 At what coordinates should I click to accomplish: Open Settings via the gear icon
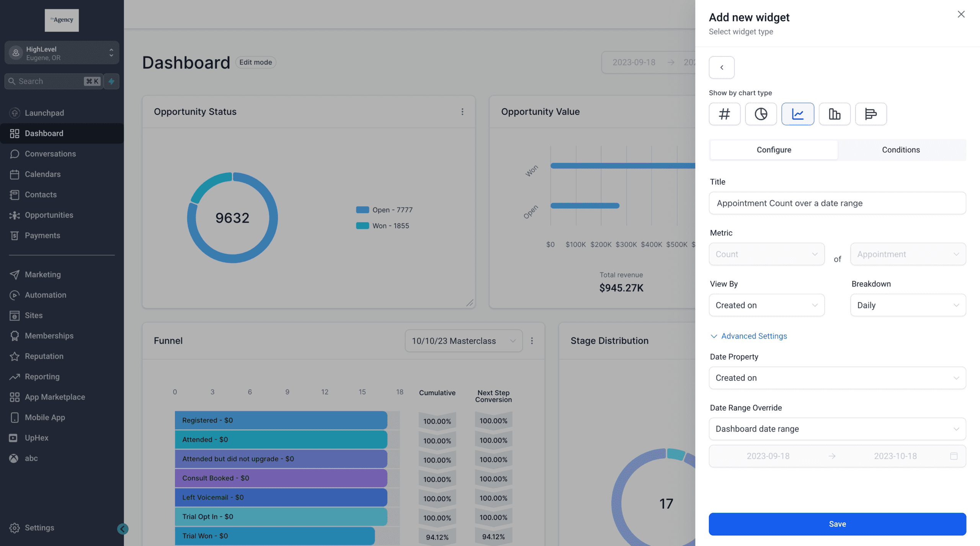click(x=15, y=528)
